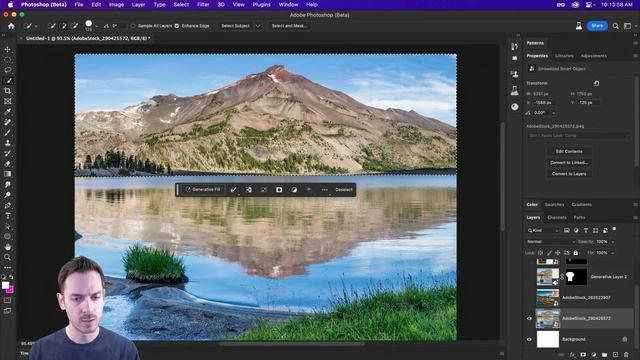This screenshot has height=360, width=640.
Task: Open the Filter menu
Action: pyautogui.click(x=203, y=4)
